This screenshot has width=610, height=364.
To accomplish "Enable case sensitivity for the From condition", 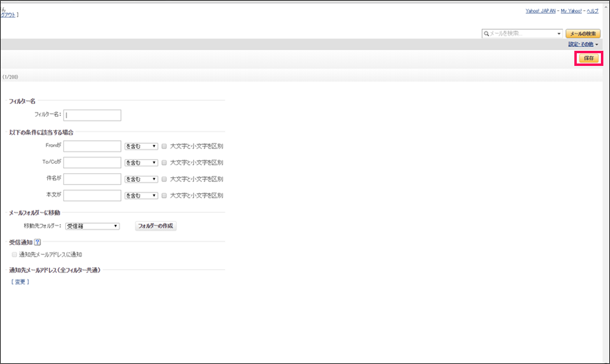I will coord(164,146).
